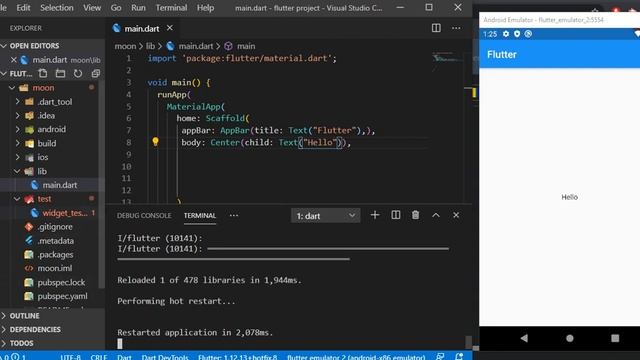Click the settings gear in emulator status bar
640x360 pixels.
click(x=506, y=34)
